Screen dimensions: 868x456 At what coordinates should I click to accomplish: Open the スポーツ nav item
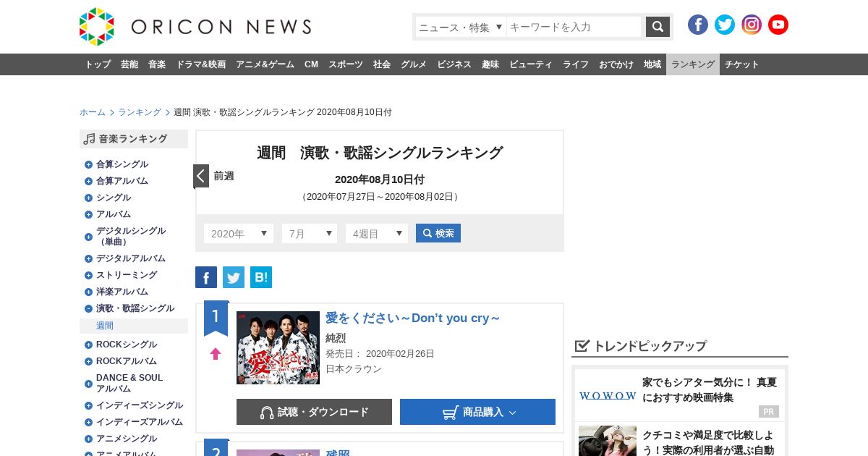(346, 64)
